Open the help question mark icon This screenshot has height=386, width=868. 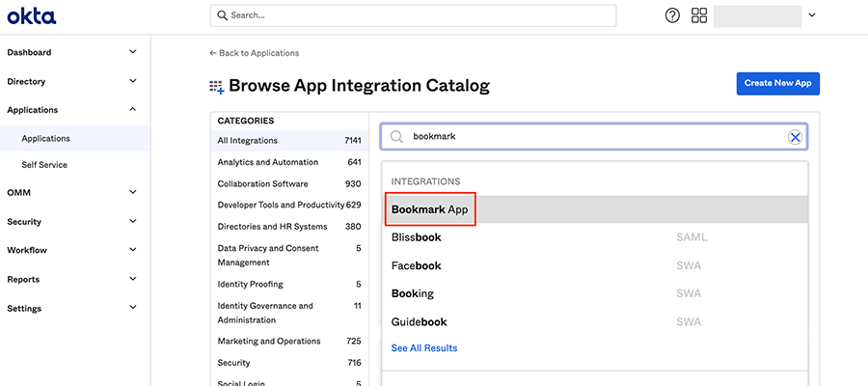673,15
